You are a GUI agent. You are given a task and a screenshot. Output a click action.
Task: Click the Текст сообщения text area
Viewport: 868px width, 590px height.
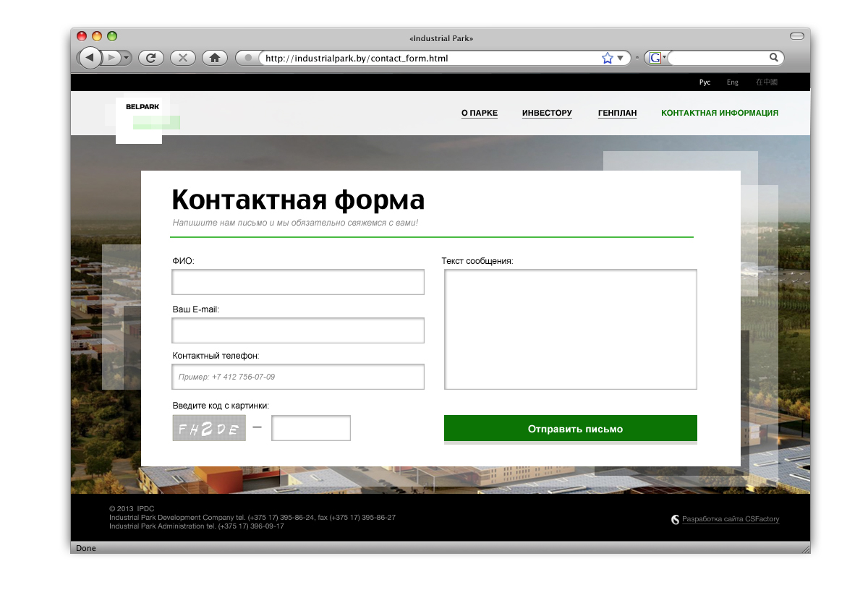click(571, 330)
